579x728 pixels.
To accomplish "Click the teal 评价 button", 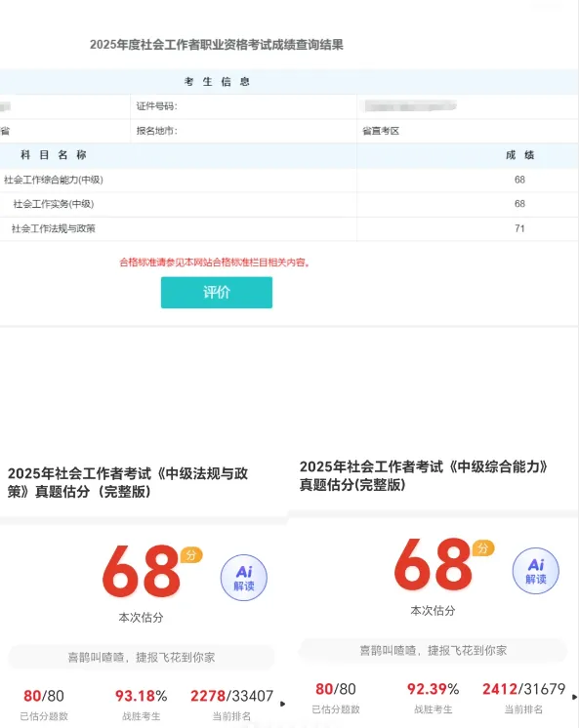I will tap(217, 293).
